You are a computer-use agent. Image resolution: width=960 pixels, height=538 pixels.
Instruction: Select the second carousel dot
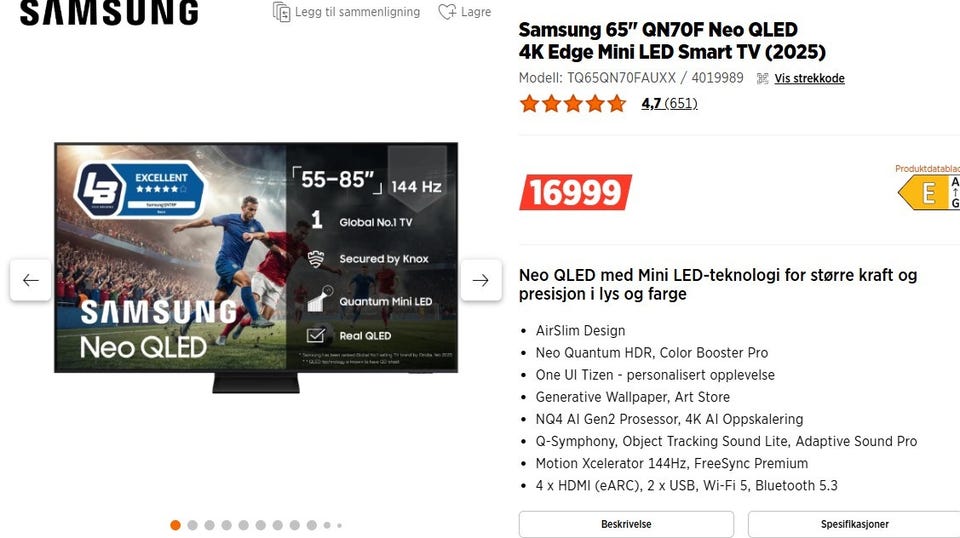click(192, 525)
